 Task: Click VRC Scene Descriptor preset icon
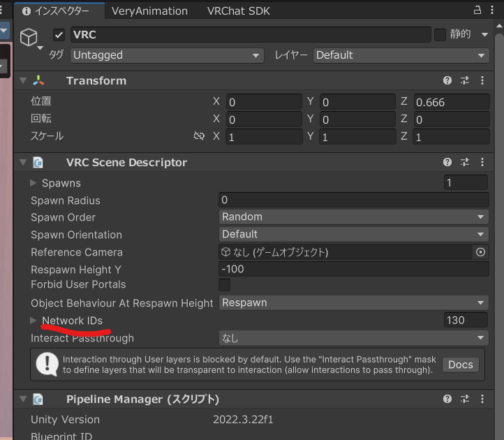[x=465, y=163]
